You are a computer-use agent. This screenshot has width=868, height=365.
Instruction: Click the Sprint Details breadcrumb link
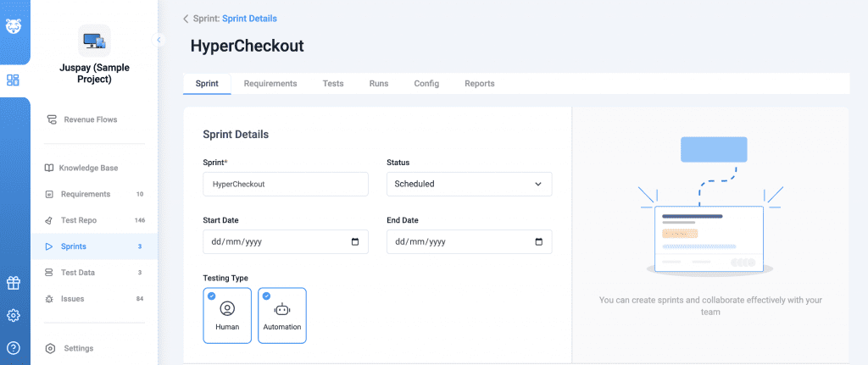[x=249, y=19]
